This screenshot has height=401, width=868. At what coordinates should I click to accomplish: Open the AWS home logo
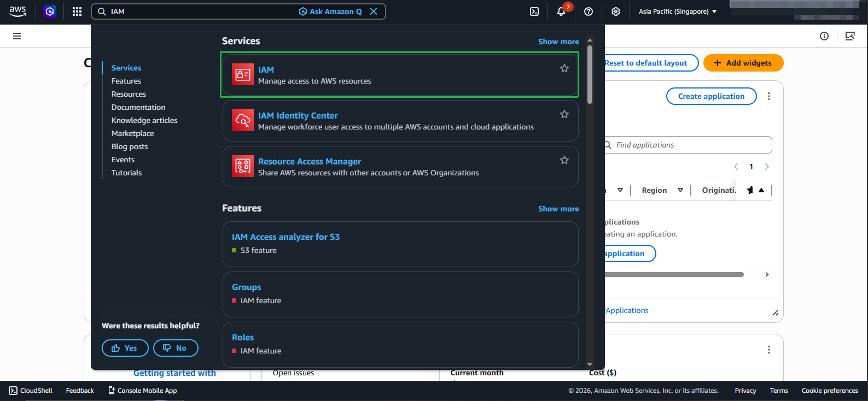click(x=18, y=11)
